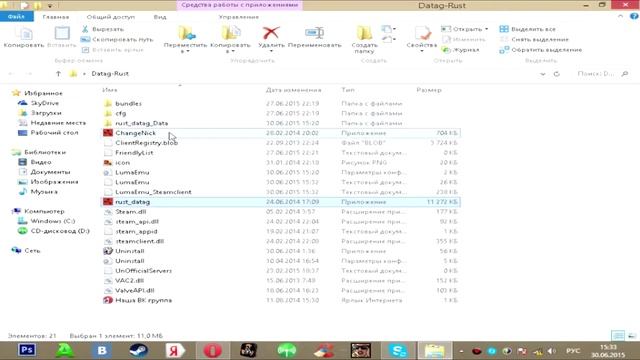Click Создать папку icon
The width and height of the screenshot is (640, 360).
click(x=364, y=33)
